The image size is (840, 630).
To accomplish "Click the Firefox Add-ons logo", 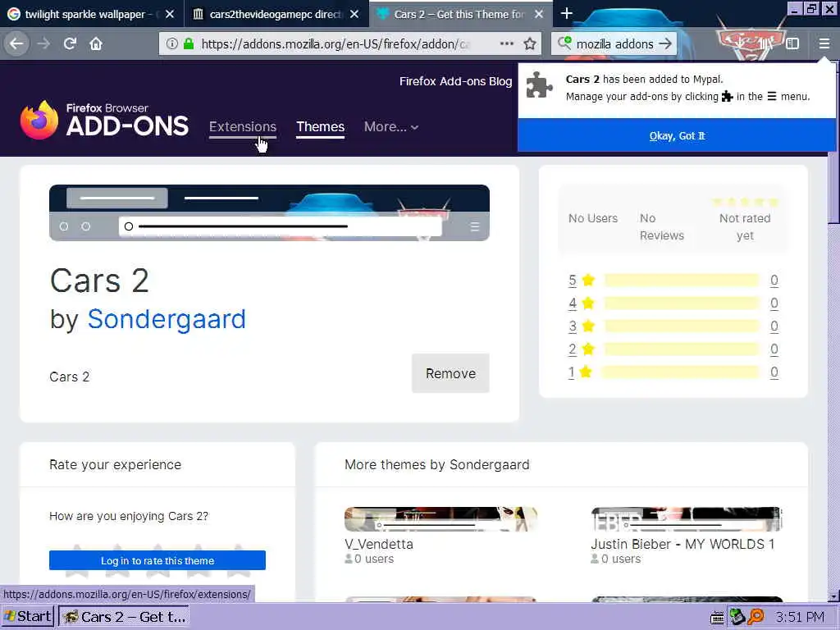I will point(104,120).
